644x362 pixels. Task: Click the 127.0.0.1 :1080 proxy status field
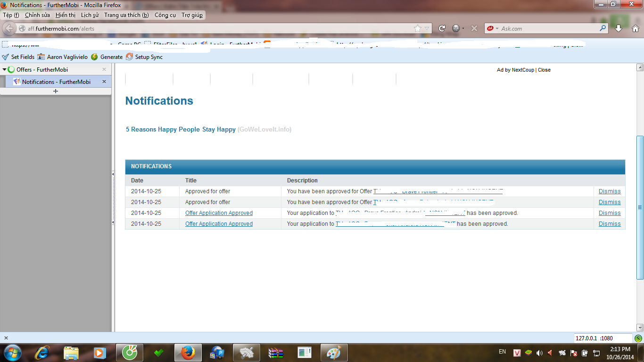603,338
